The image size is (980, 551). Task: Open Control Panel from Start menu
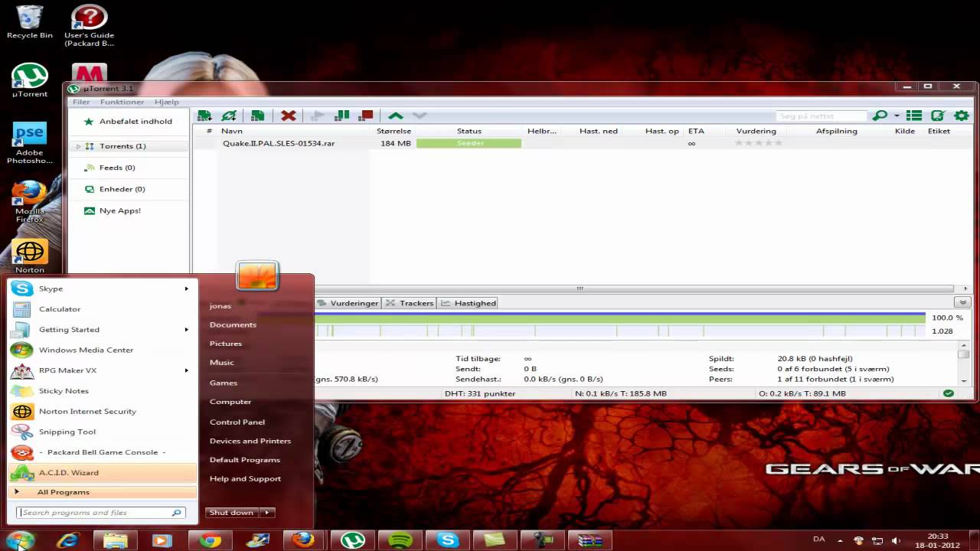[237, 422]
